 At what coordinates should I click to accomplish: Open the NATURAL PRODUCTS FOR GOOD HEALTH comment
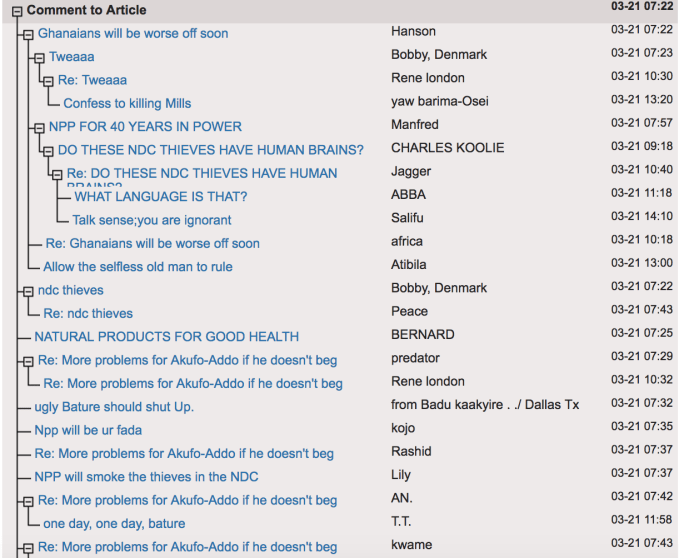click(166, 337)
